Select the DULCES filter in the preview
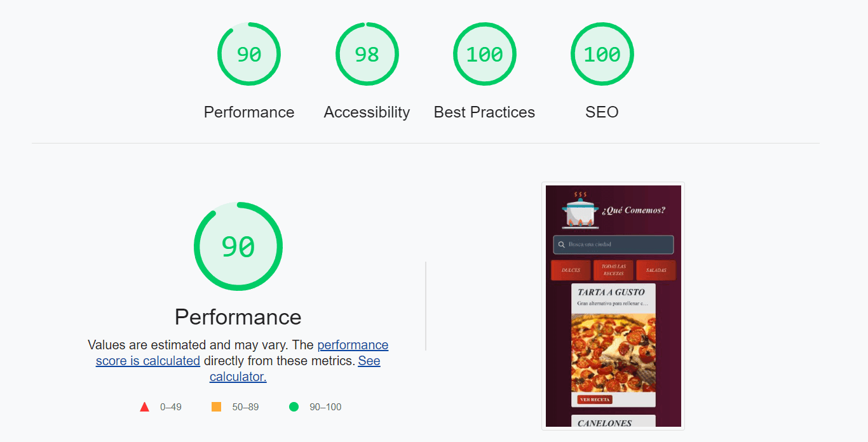This screenshot has width=868, height=442. (571, 271)
